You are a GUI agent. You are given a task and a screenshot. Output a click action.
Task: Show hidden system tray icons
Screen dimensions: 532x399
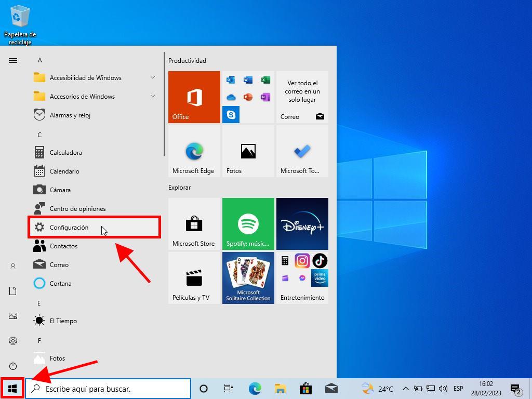[405, 389]
